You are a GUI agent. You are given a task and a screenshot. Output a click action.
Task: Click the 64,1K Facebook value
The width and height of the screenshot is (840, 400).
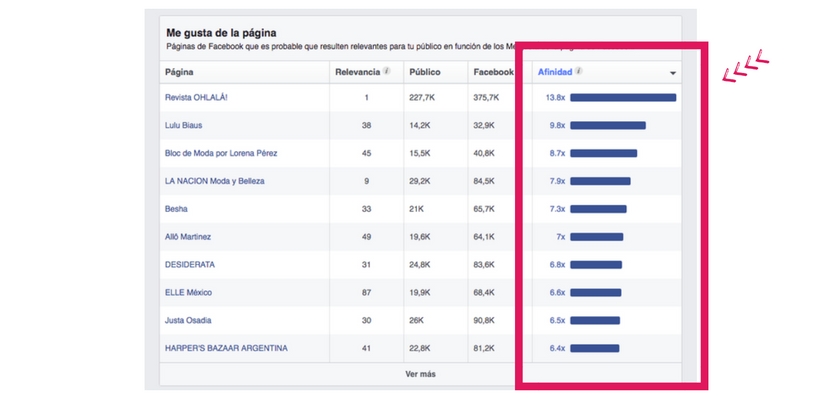484,237
